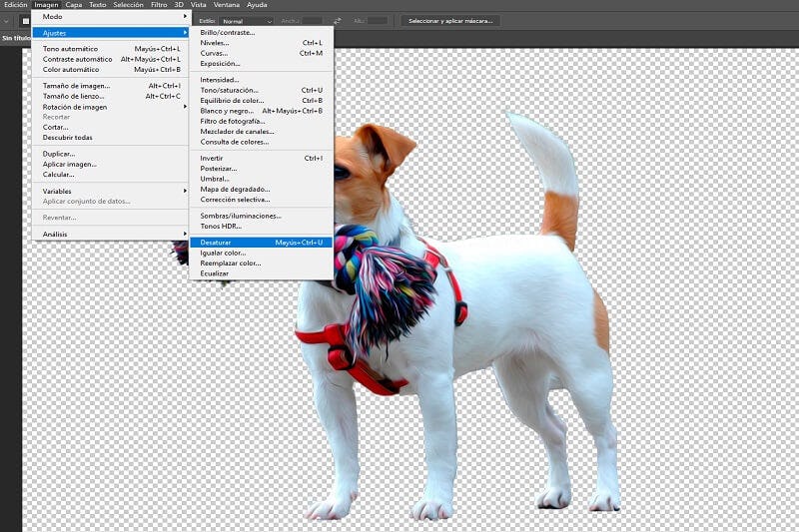
Task: Open Tonos HDR adjustment
Action: click(261, 226)
